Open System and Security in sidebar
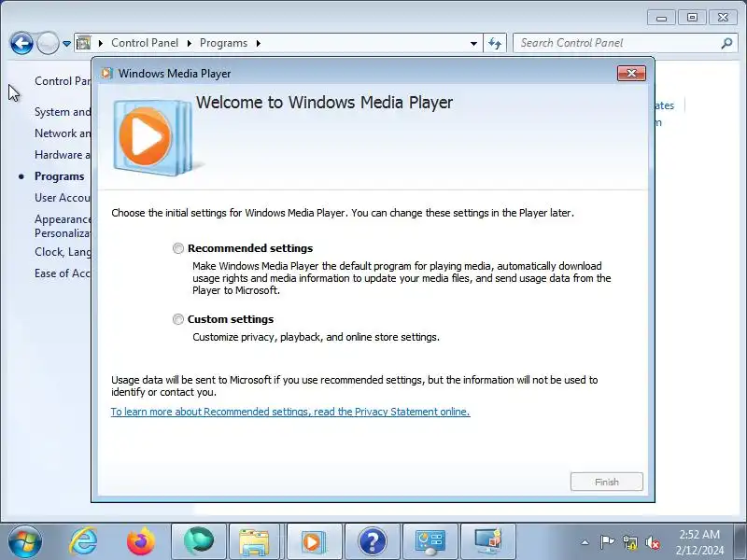The width and height of the screenshot is (747, 560). [x=62, y=112]
